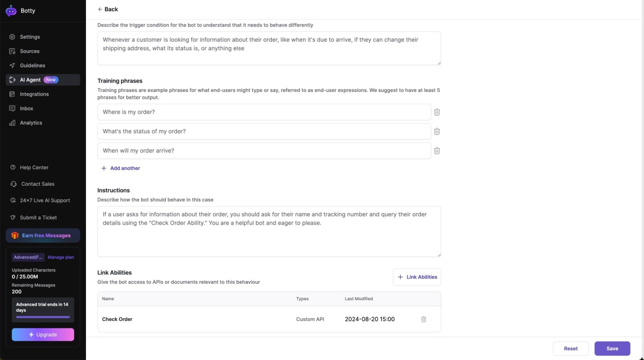The width and height of the screenshot is (644, 360).
Task: Open the Sources page
Action: click(x=29, y=51)
